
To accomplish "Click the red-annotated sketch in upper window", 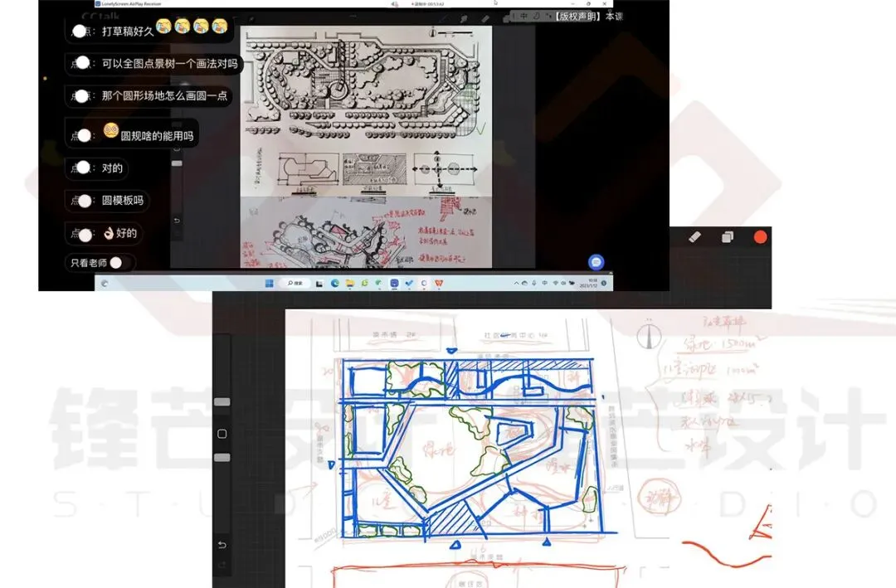I will (366, 232).
